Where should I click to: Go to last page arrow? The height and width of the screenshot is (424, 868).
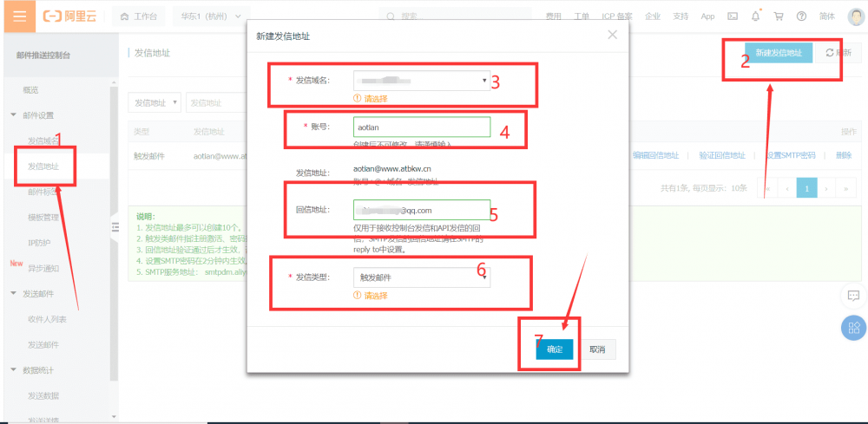click(845, 188)
